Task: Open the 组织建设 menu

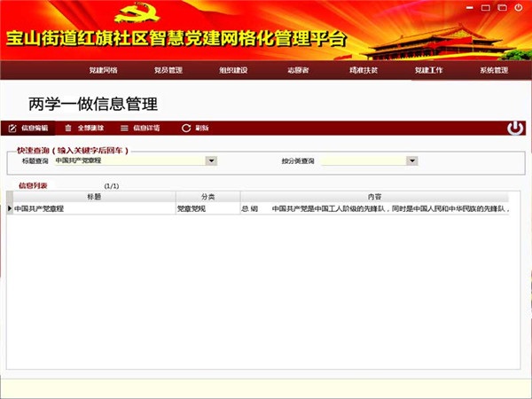Action: click(x=233, y=70)
